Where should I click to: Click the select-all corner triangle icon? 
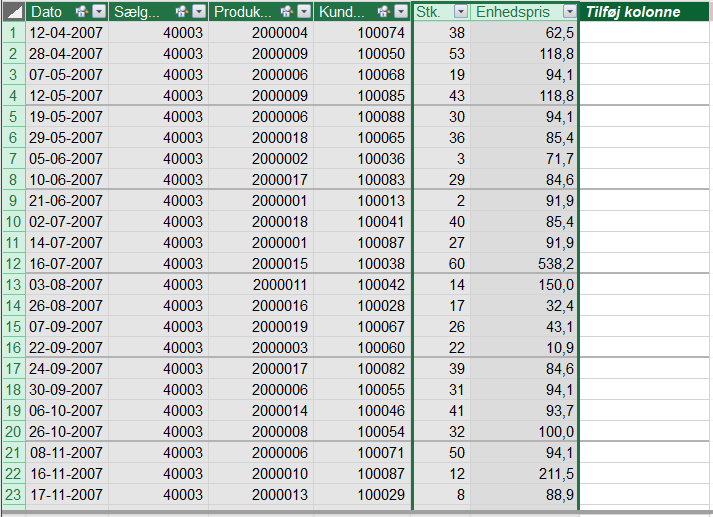(x=14, y=12)
